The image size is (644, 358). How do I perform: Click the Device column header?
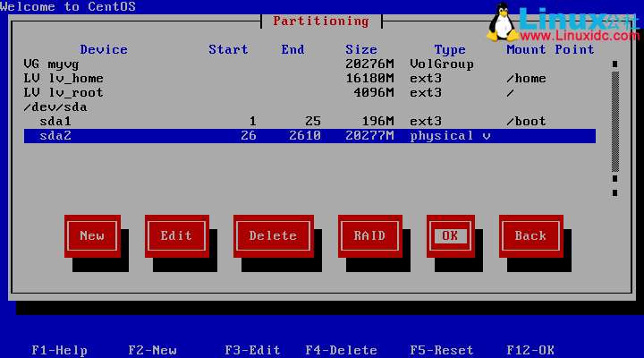(104, 50)
